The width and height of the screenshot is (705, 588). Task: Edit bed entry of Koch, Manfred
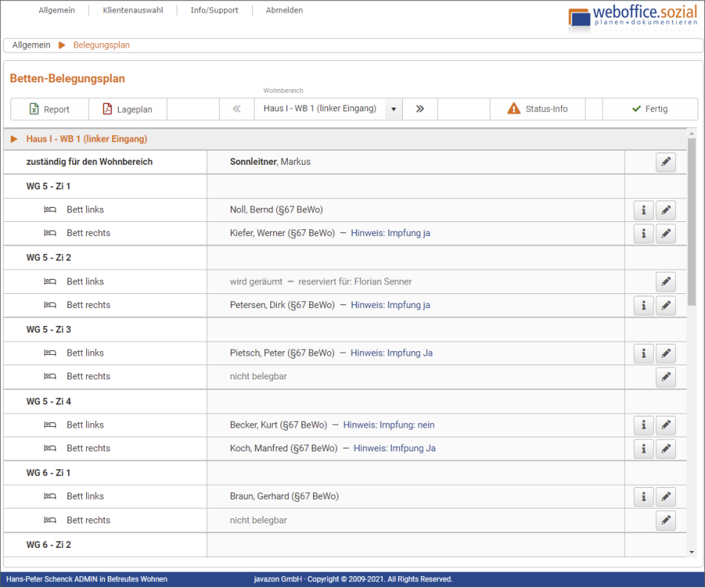coord(666,449)
